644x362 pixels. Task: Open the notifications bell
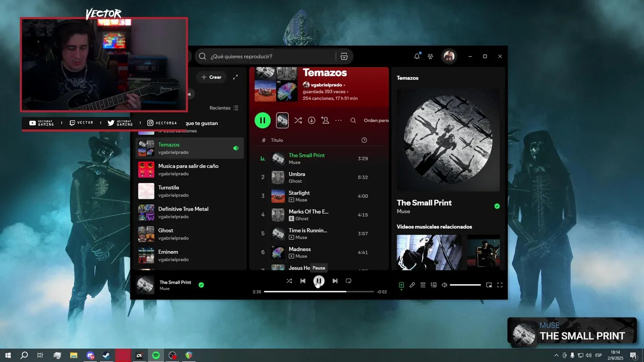pyautogui.click(x=417, y=56)
